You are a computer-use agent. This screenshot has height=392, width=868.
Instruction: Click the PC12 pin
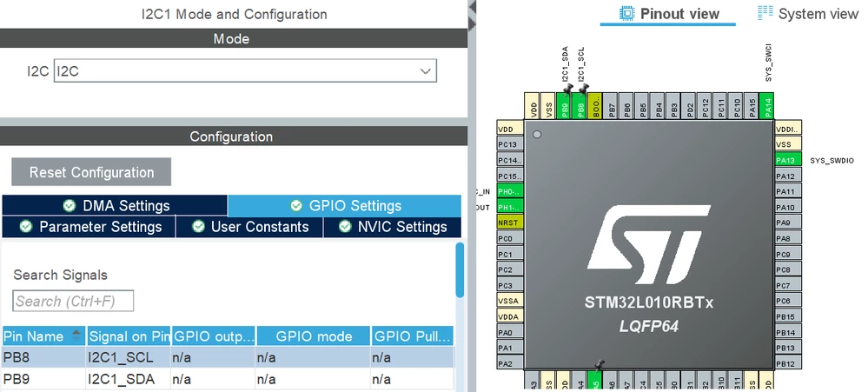click(x=706, y=106)
